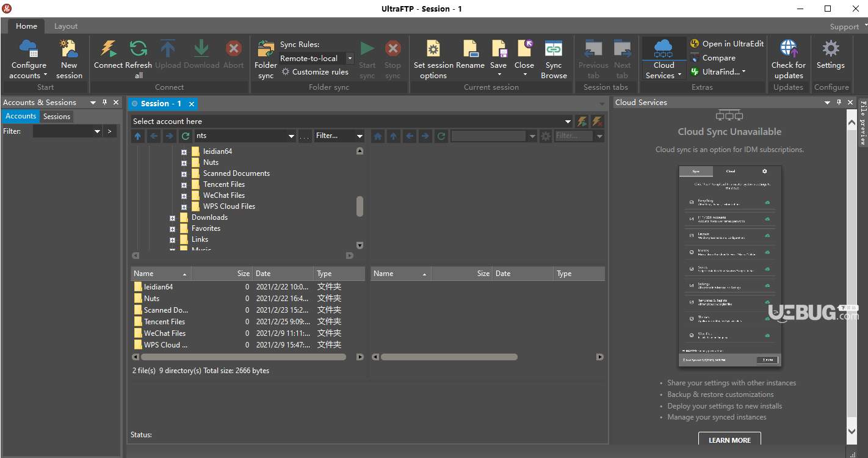Click local pane up-directory arrow
The image size is (868, 458).
pos(137,136)
